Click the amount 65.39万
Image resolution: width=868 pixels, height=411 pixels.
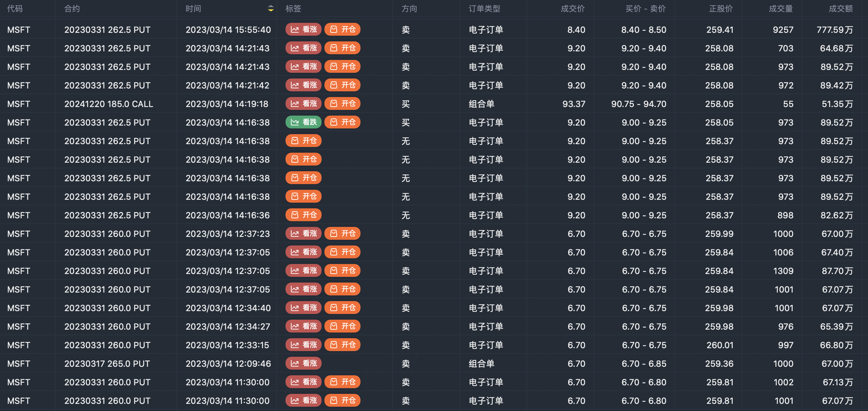pos(837,326)
